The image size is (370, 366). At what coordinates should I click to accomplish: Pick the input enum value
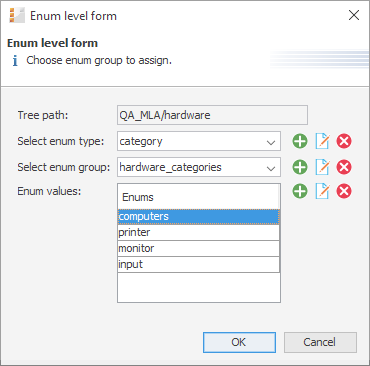(199, 264)
